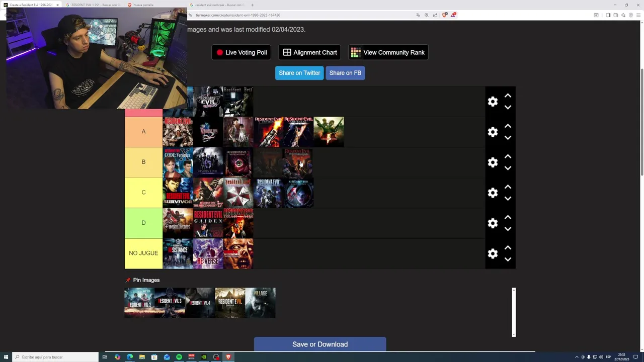Select Village cover in Pin Images

point(260,303)
